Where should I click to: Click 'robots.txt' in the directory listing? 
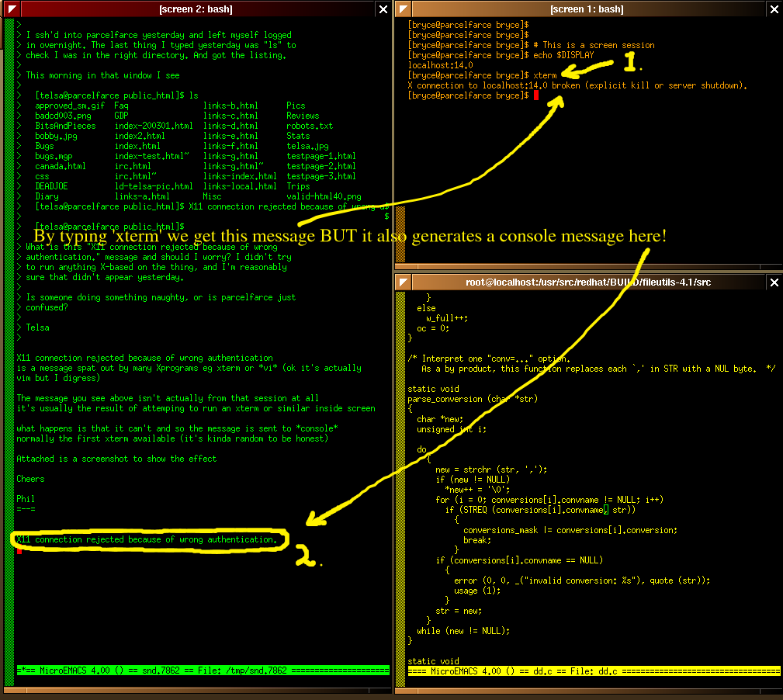click(309, 126)
